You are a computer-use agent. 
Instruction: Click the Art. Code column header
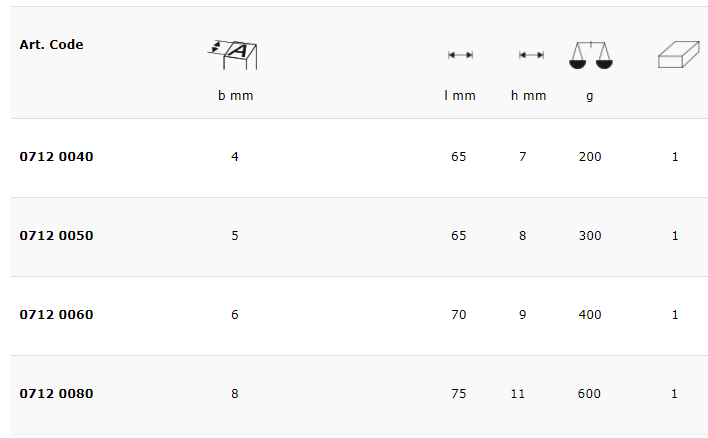[x=51, y=45]
